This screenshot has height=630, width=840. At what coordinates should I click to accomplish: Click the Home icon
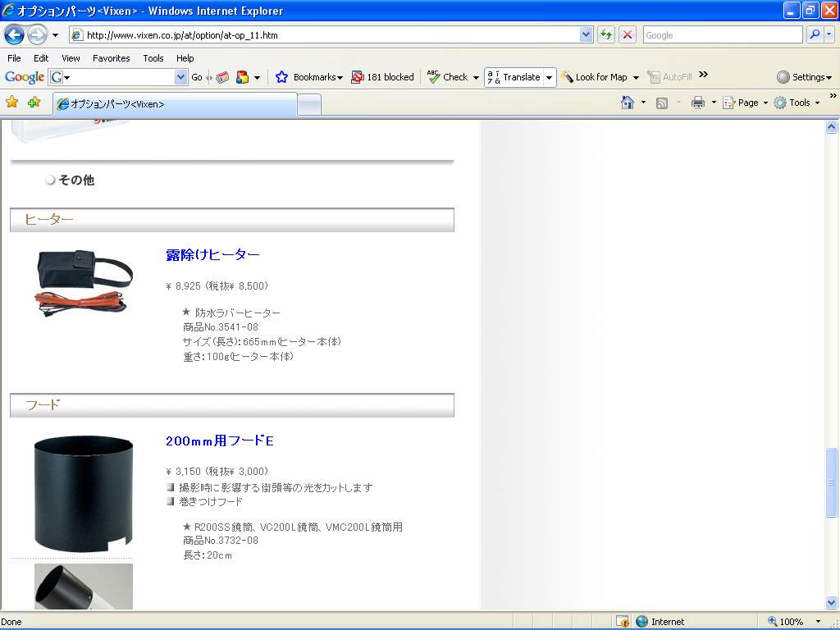pyautogui.click(x=628, y=103)
